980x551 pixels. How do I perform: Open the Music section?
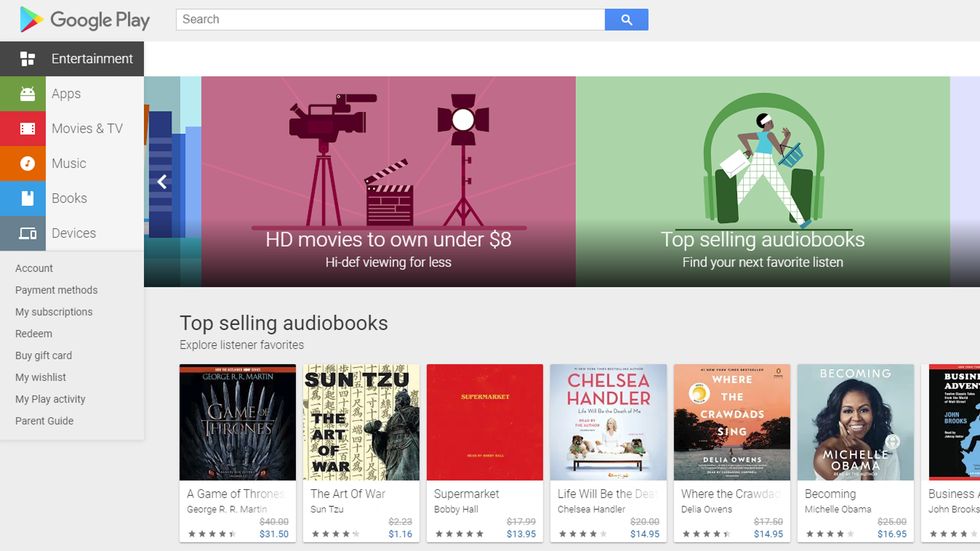click(69, 163)
